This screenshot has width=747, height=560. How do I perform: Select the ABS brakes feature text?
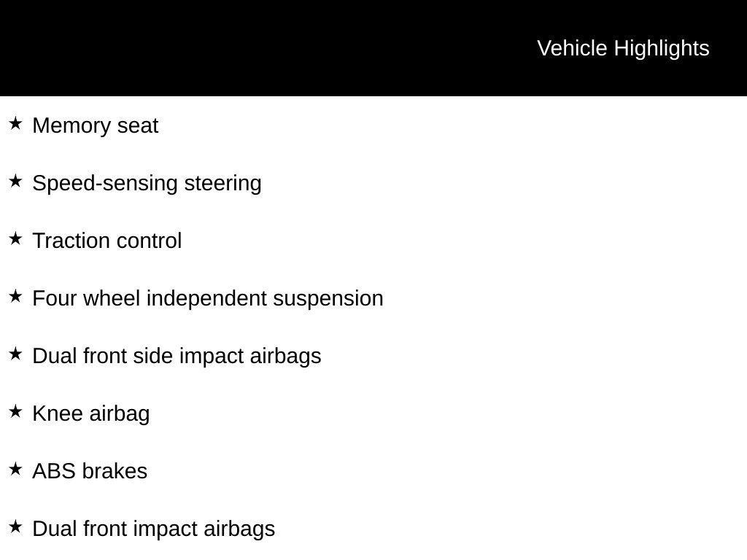pos(90,471)
